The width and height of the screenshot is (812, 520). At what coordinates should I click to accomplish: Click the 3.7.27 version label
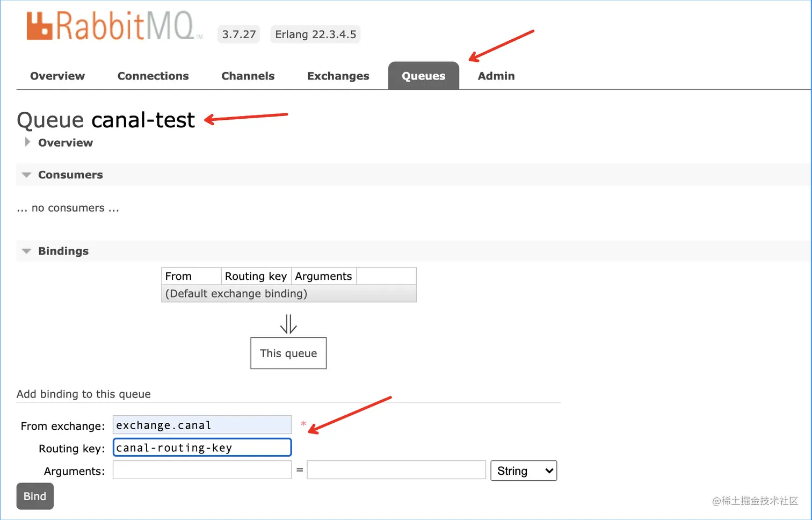pyautogui.click(x=239, y=34)
